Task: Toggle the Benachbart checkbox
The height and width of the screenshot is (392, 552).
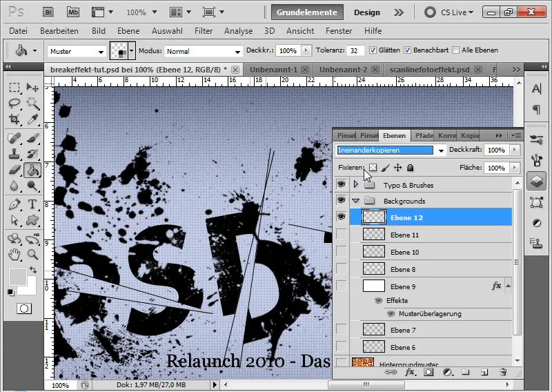Action: [407, 50]
